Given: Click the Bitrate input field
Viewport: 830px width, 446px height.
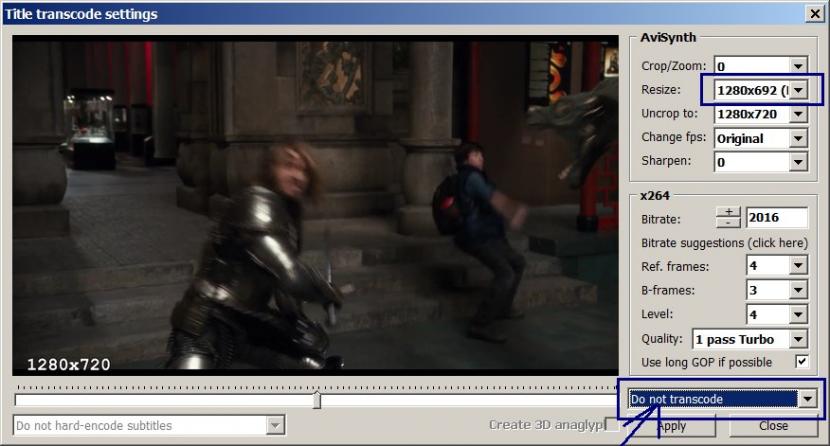Looking at the screenshot, I should 777,217.
